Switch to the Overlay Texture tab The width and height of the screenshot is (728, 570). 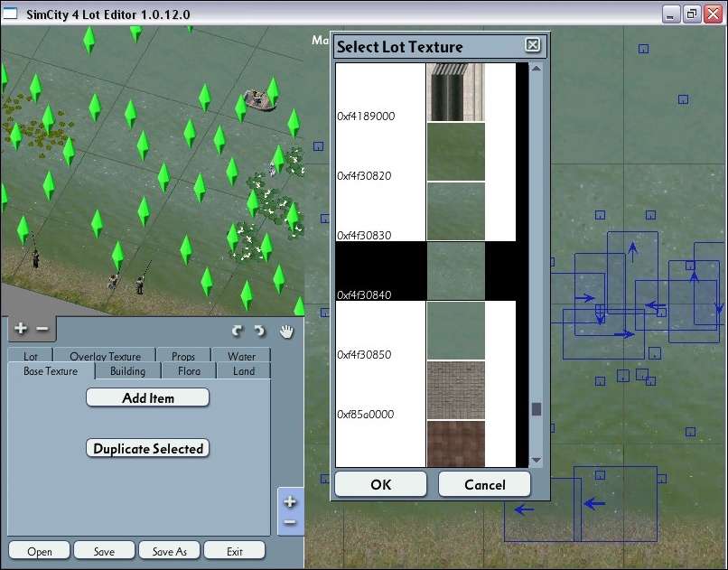105,355
